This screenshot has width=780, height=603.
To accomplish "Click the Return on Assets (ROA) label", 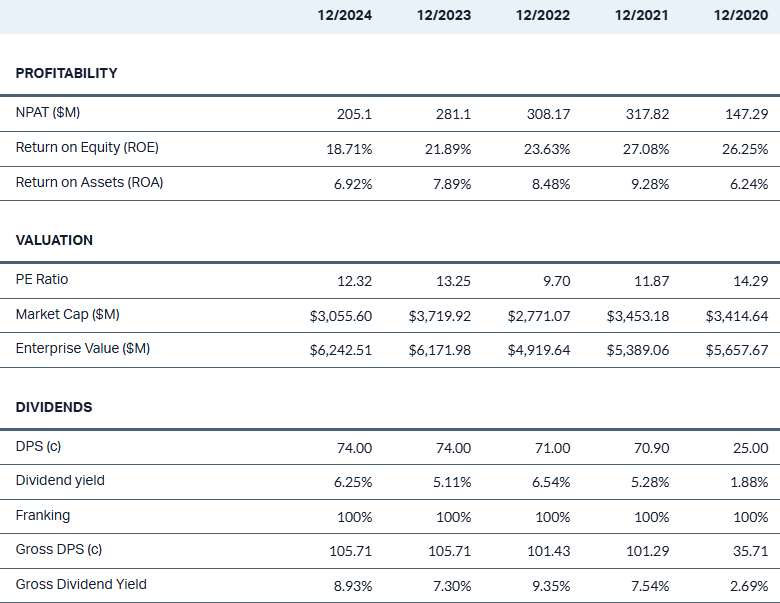I will point(89,182).
